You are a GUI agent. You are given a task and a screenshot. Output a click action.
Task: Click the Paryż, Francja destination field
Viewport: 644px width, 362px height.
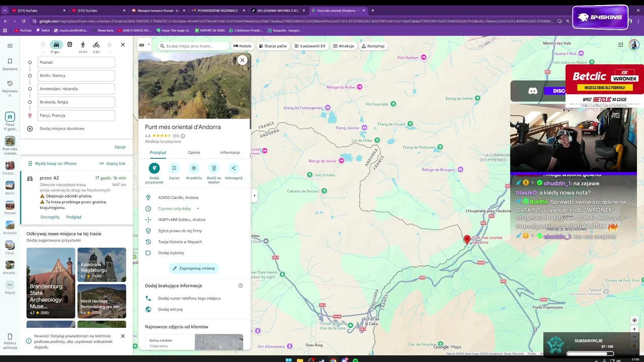(x=76, y=116)
